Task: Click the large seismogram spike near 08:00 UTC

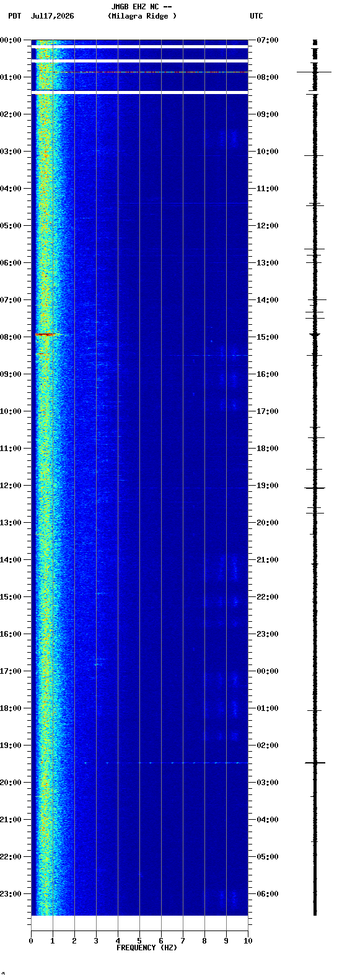Action: (314, 72)
